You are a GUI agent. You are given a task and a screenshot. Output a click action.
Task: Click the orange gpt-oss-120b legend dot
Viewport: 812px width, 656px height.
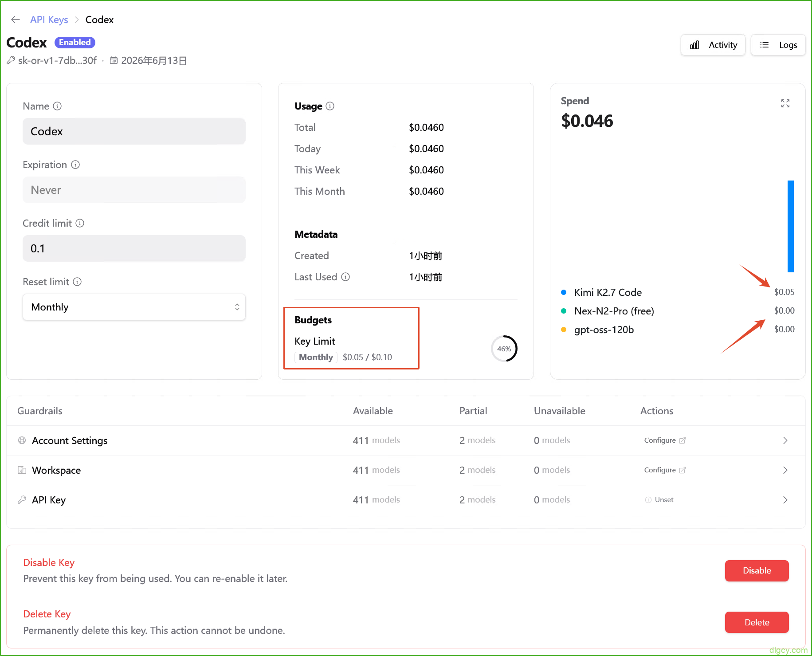pos(564,330)
